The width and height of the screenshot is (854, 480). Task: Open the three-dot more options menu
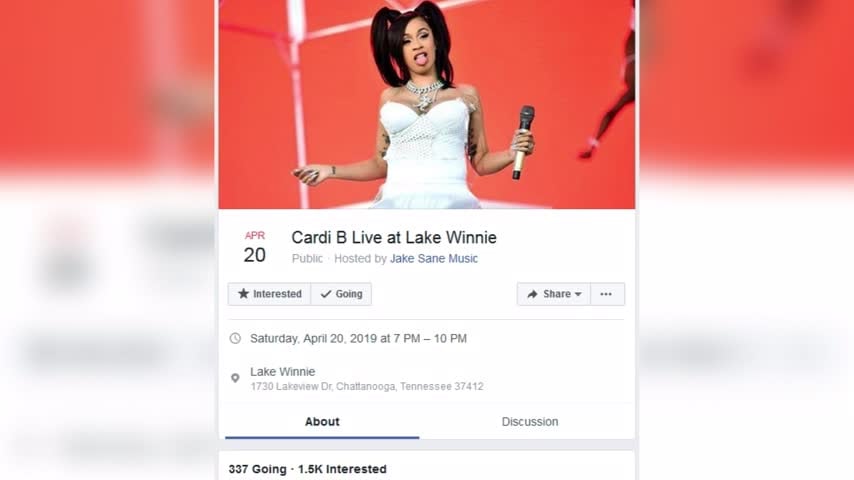click(606, 294)
